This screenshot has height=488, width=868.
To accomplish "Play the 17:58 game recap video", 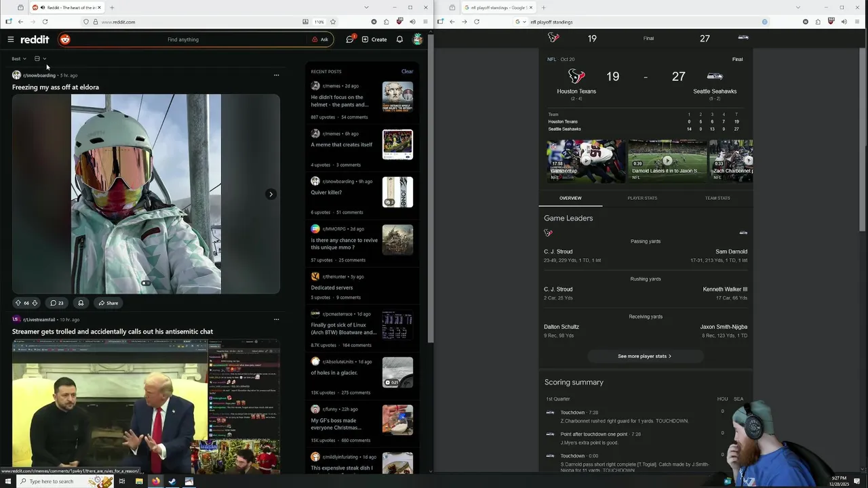I will tap(587, 161).
